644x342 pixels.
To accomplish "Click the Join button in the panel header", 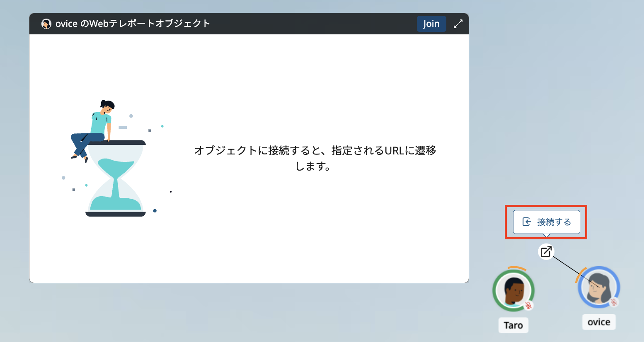I will (431, 24).
